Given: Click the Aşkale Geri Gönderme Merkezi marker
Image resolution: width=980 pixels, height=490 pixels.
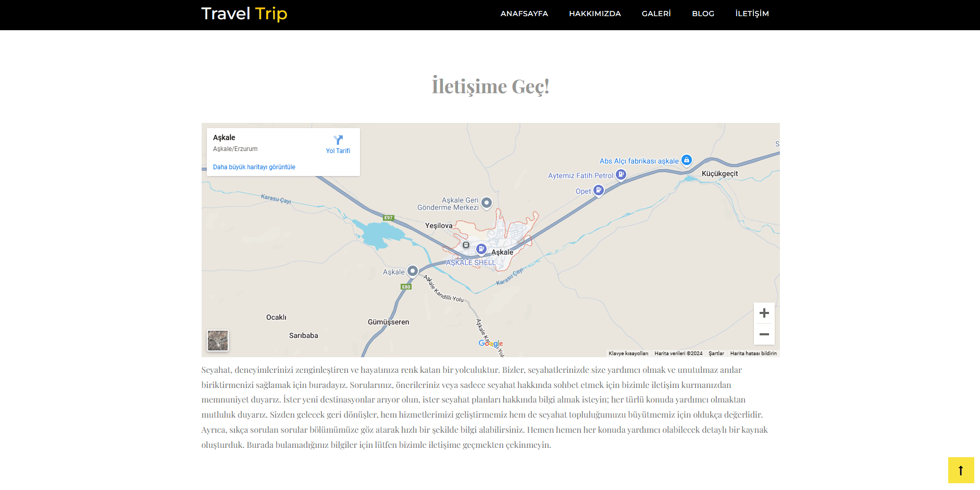Looking at the screenshot, I should point(487,202).
